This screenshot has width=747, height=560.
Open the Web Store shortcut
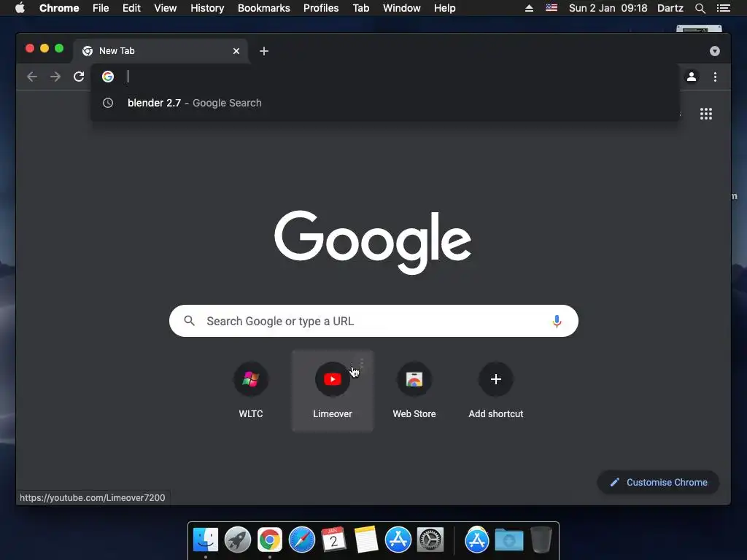(x=414, y=391)
